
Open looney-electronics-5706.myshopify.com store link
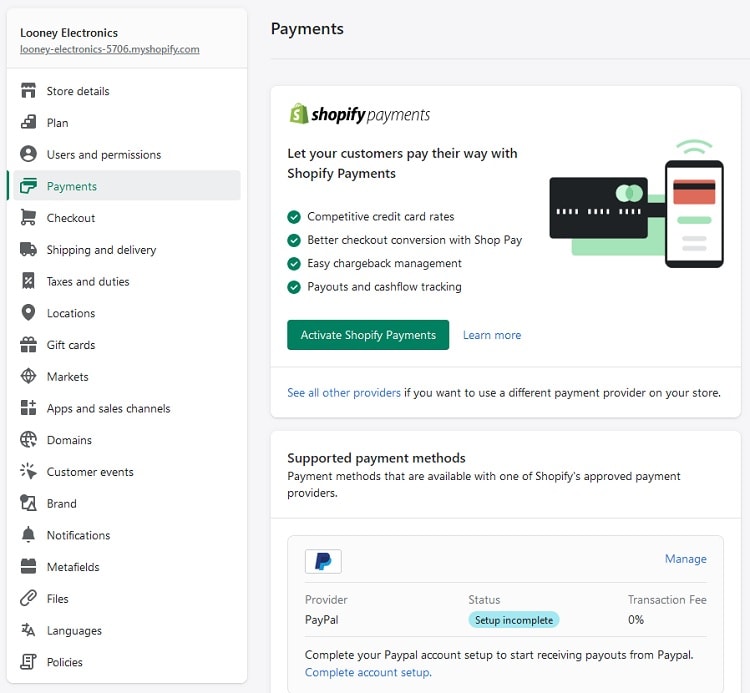(110, 49)
